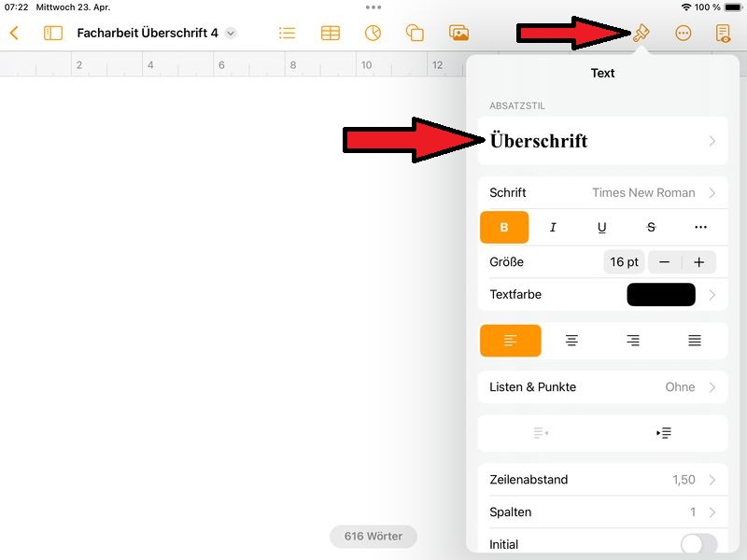The image size is (747, 560).
Task: Open Spalten column settings
Action: tap(602, 511)
